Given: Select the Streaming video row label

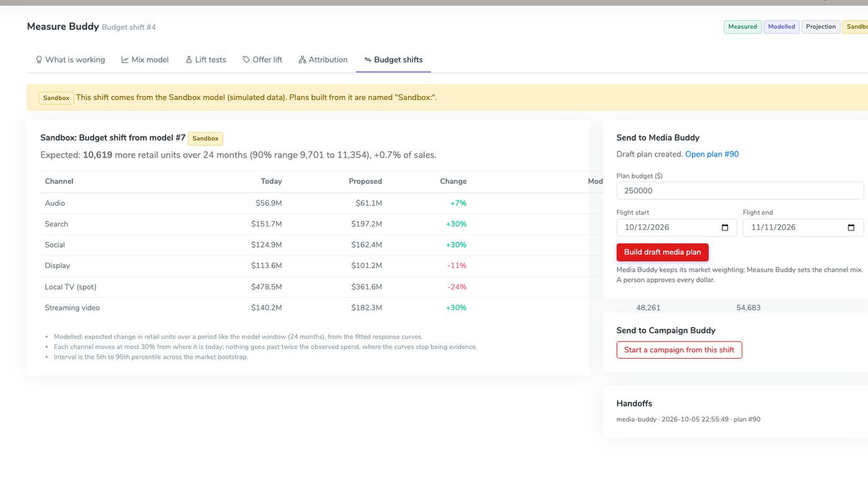Looking at the screenshot, I should coord(72,308).
